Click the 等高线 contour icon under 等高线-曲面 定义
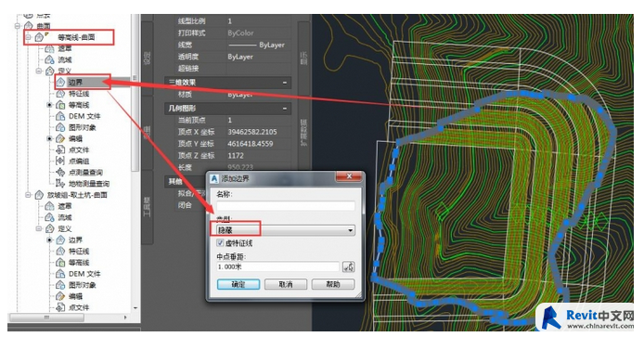This screenshot has width=644, height=337. click(x=60, y=105)
